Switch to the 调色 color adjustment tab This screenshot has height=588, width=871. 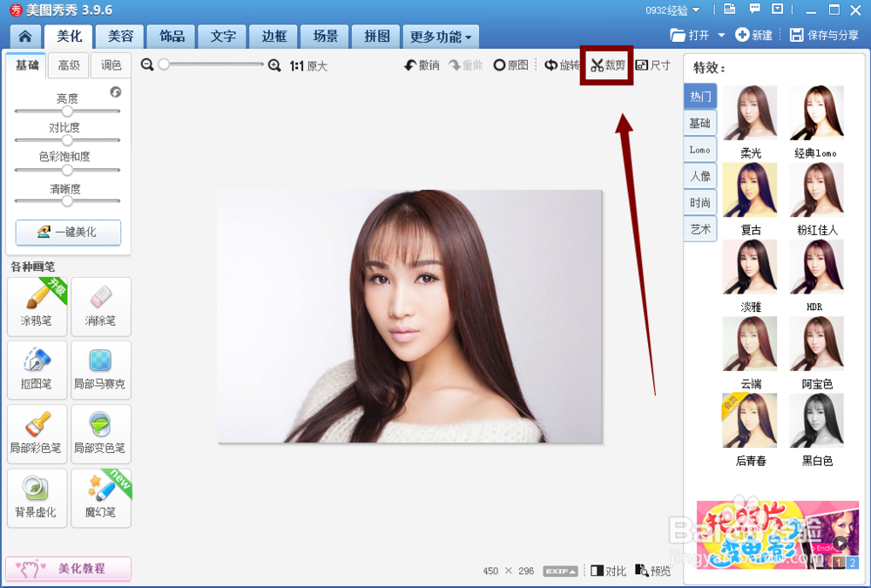(x=111, y=64)
